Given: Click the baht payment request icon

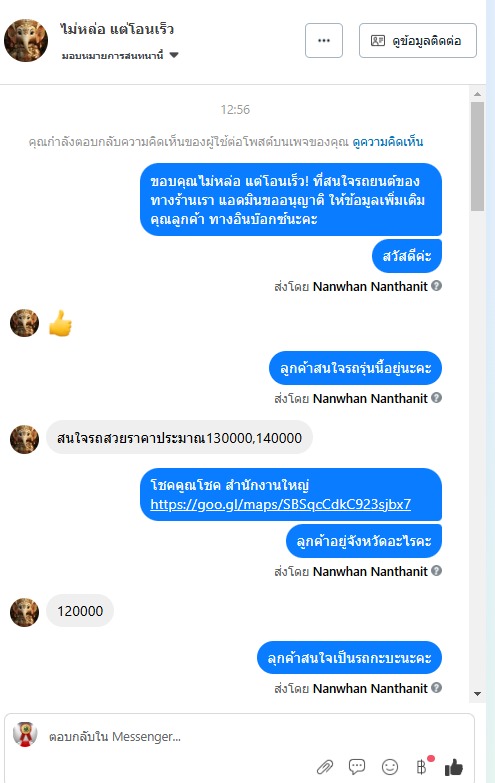Looking at the screenshot, I should (x=423, y=766).
